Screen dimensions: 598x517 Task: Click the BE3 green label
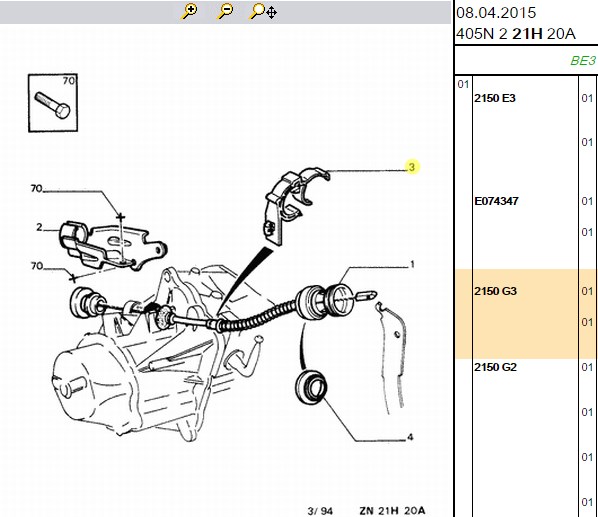coord(583,61)
